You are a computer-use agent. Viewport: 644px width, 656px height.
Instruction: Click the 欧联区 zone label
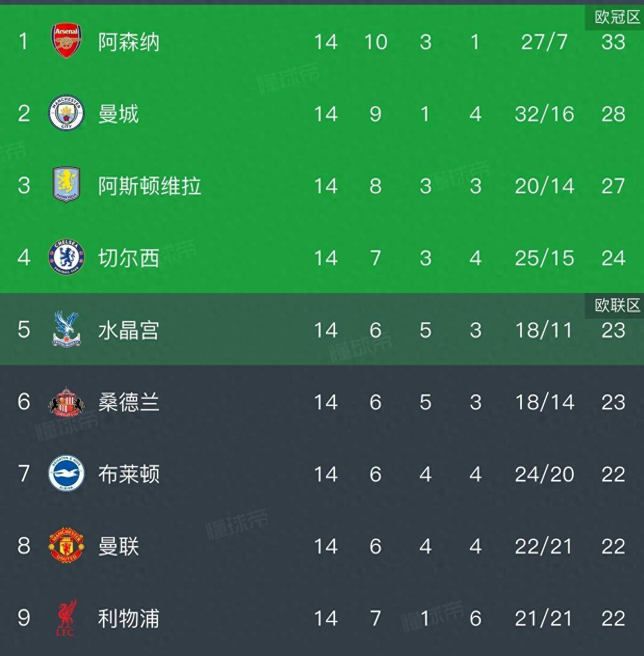[x=617, y=305]
